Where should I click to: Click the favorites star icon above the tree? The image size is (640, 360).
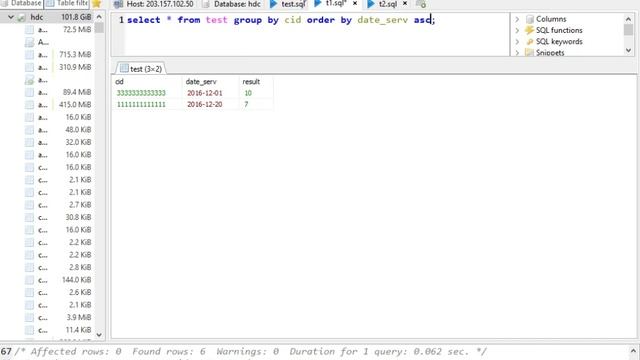click(96, 4)
